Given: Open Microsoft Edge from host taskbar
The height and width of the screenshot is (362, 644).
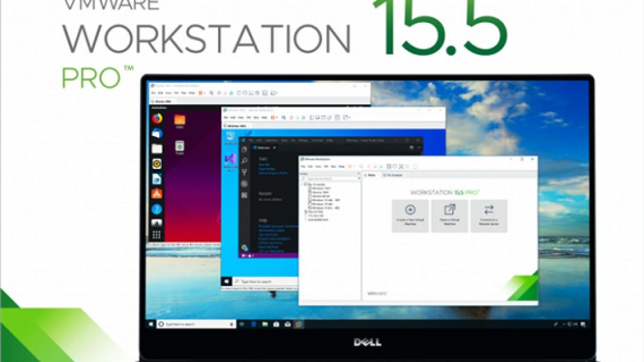Looking at the screenshot, I should tap(253, 325).
